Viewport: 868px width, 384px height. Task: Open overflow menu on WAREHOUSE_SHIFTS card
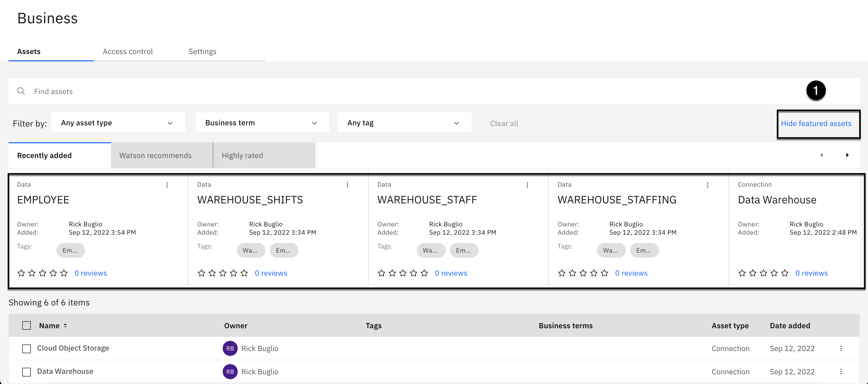(x=347, y=185)
